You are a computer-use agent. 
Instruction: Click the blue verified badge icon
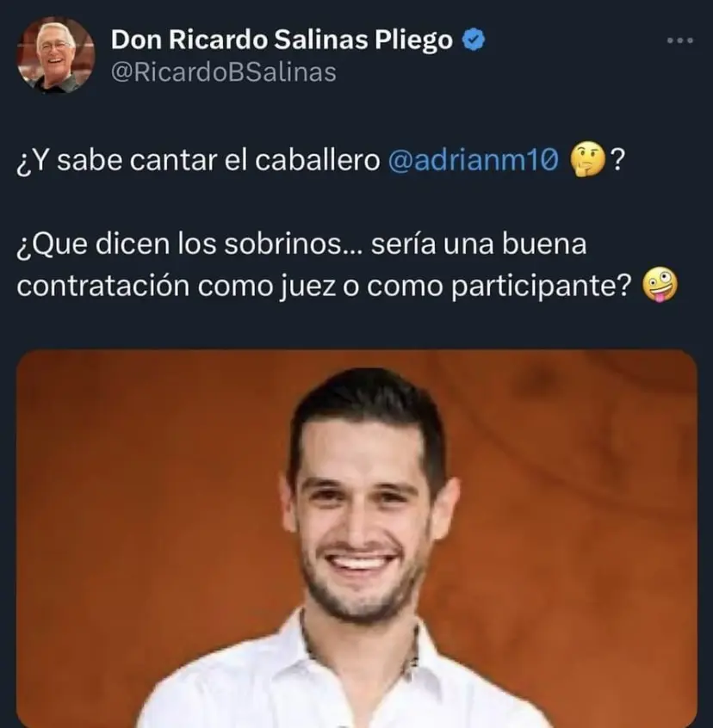coord(474,40)
